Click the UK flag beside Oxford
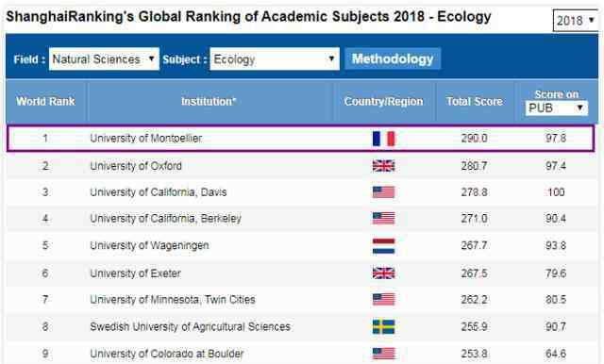 [x=384, y=166]
